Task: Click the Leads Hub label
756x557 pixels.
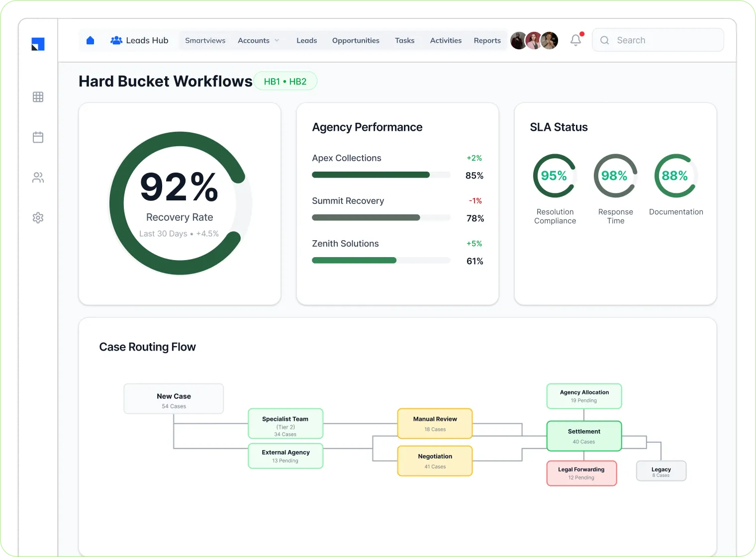Action: [x=147, y=40]
